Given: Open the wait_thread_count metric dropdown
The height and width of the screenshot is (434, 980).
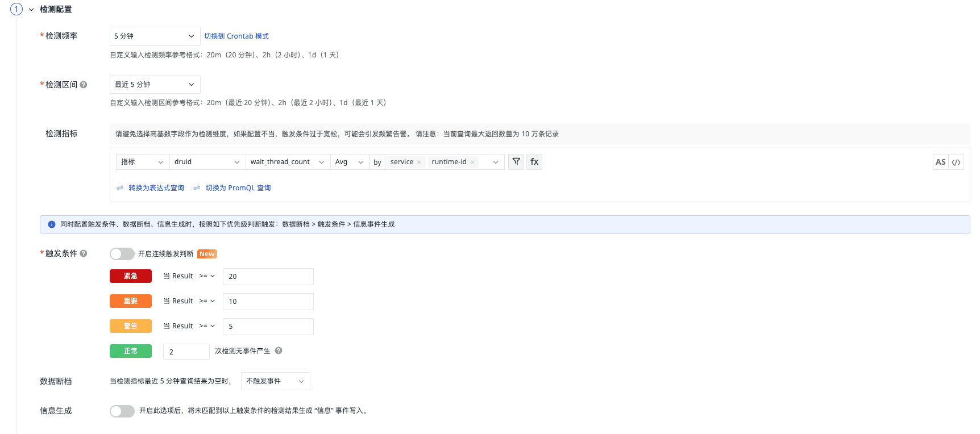Looking at the screenshot, I should pyautogui.click(x=287, y=162).
